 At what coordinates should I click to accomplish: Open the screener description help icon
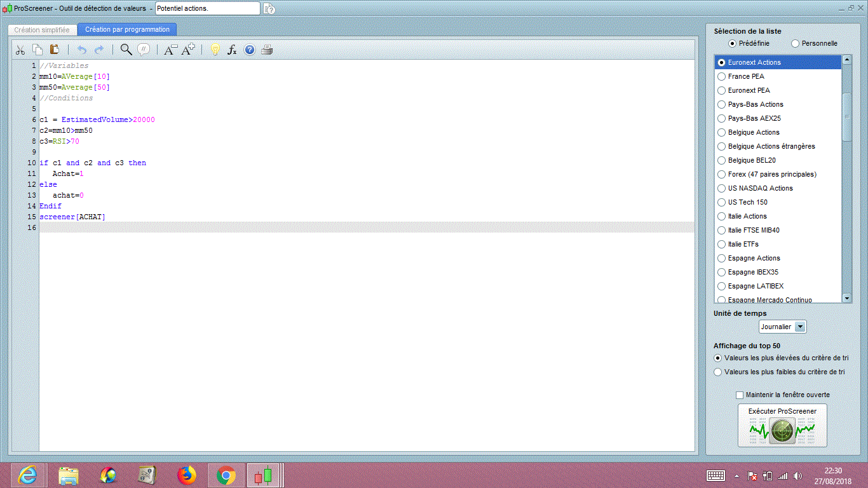269,8
